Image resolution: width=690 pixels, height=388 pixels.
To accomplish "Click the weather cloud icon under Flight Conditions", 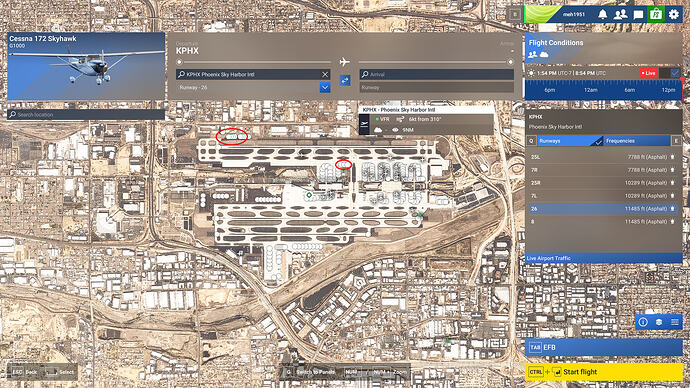I will 544,55.
